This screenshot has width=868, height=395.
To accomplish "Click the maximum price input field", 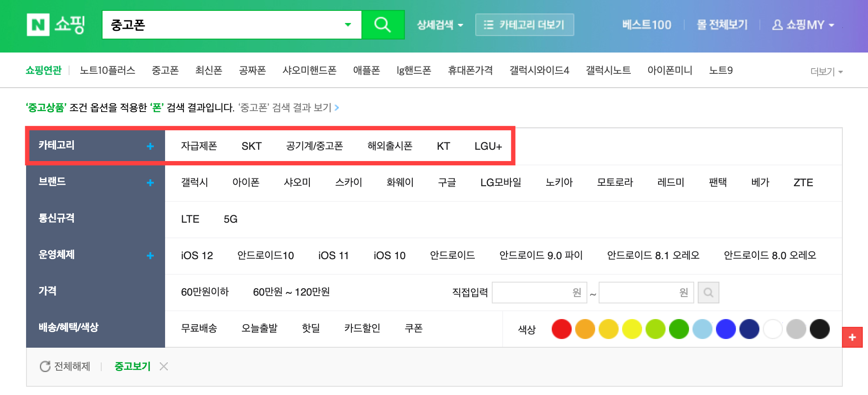I will click(646, 293).
